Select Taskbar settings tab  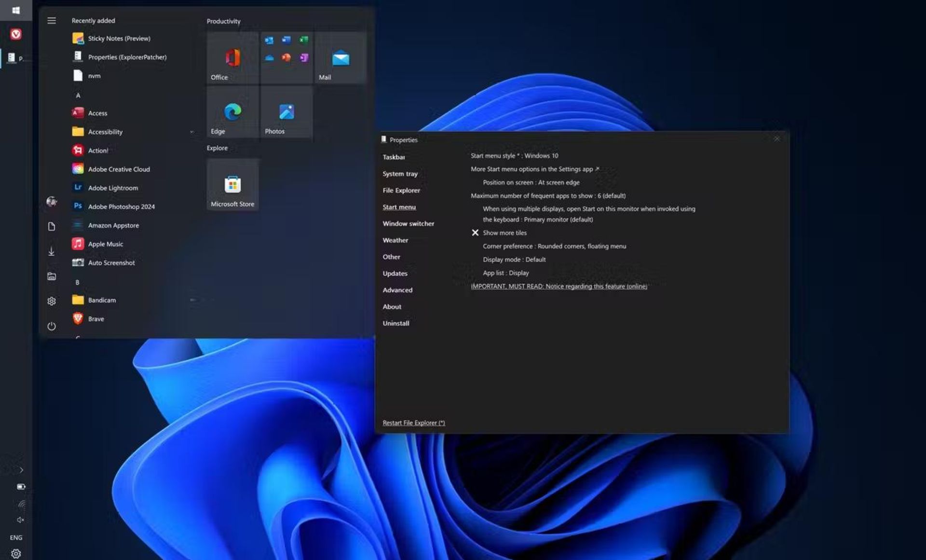click(394, 157)
